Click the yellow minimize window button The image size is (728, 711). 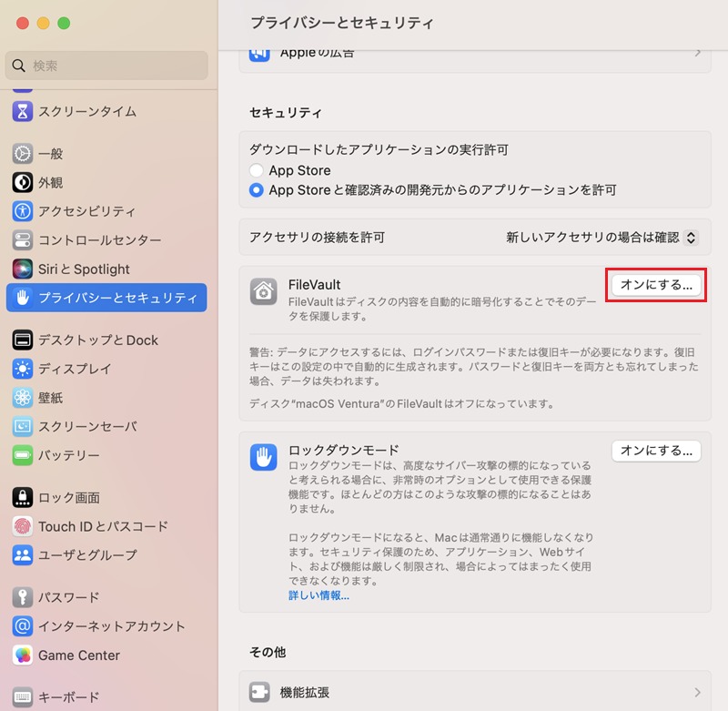click(x=43, y=23)
